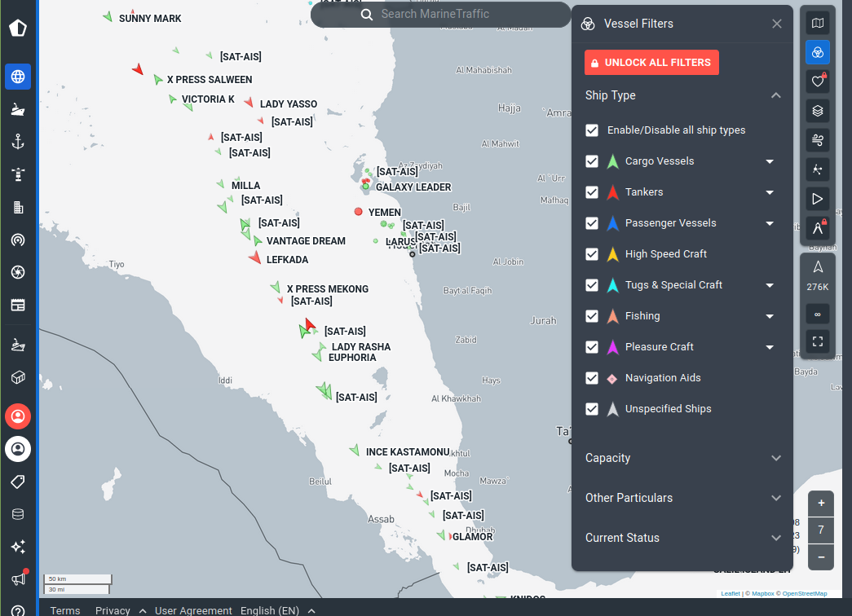Uncheck the Cargo Vessels checkbox
The width and height of the screenshot is (852, 616).
click(x=592, y=161)
